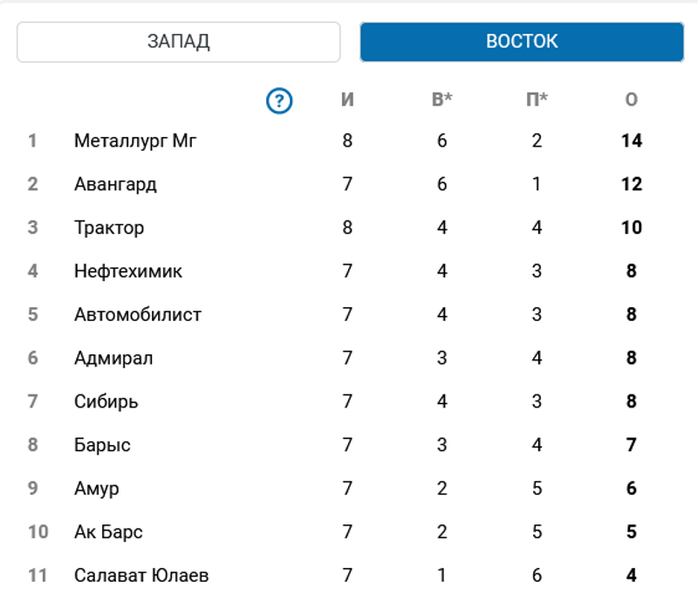Select the Нефтехимик team row

(x=128, y=271)
